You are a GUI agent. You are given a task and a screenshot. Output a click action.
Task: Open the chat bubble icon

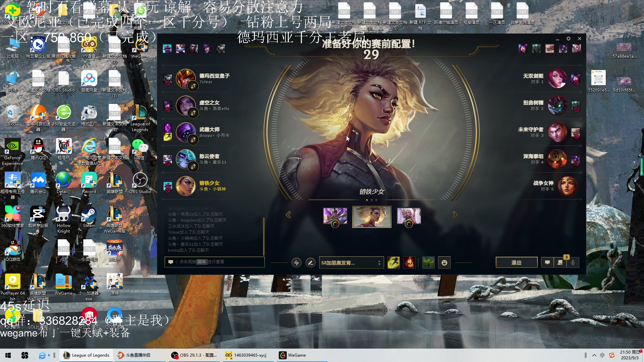(x=547, y=262)
